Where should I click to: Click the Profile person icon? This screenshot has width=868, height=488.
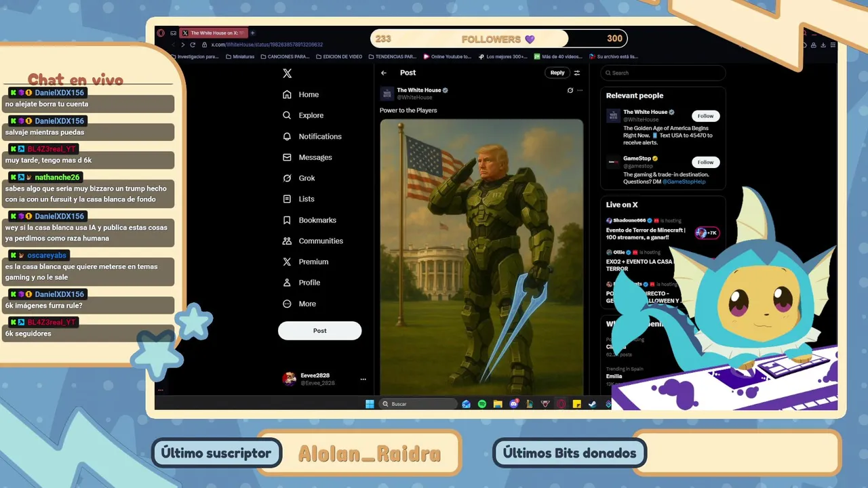tap(287, 283)
